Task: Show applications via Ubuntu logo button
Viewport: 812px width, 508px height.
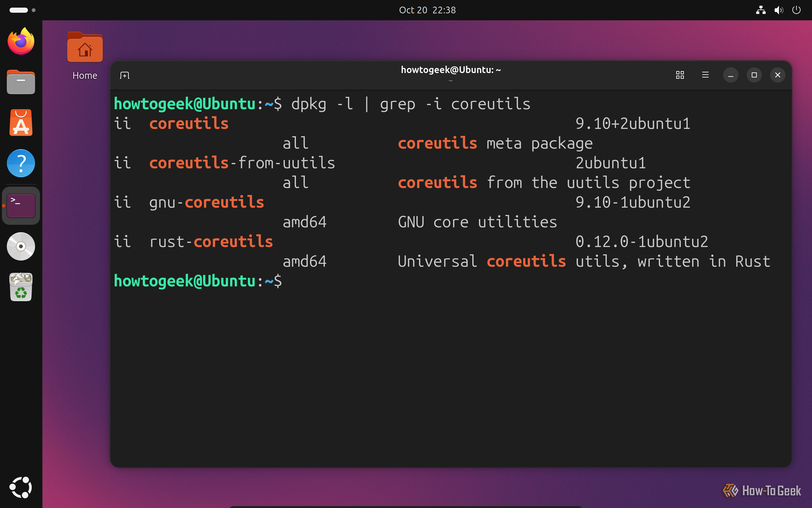Action: click(x=21, y=487)
